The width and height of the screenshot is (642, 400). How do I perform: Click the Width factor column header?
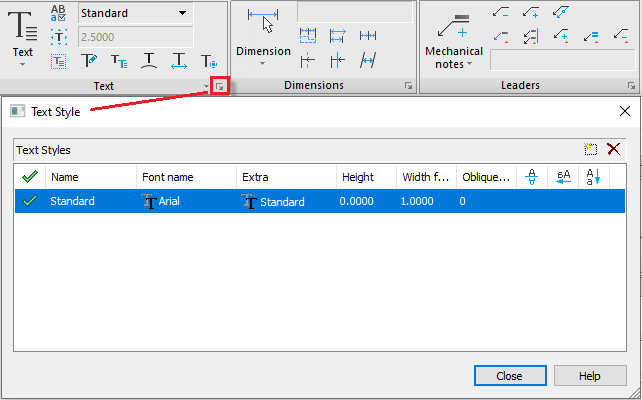pyautogui.click(x=426, y=177)
